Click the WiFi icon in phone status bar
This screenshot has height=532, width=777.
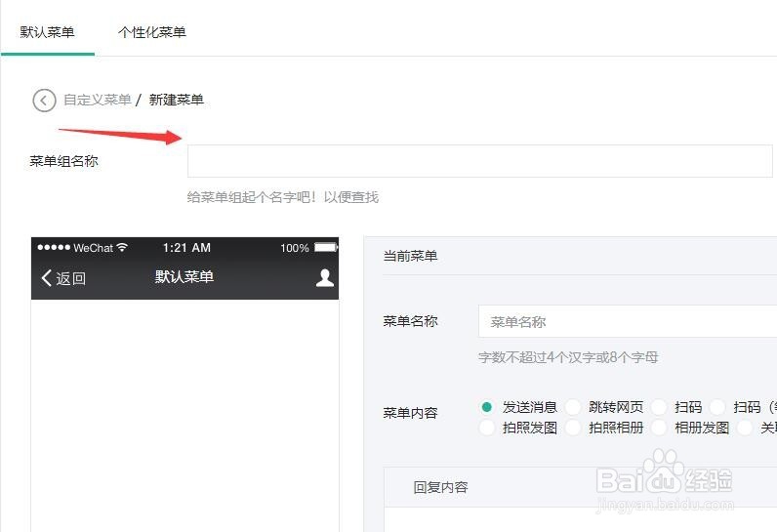(x=122, y=248)
